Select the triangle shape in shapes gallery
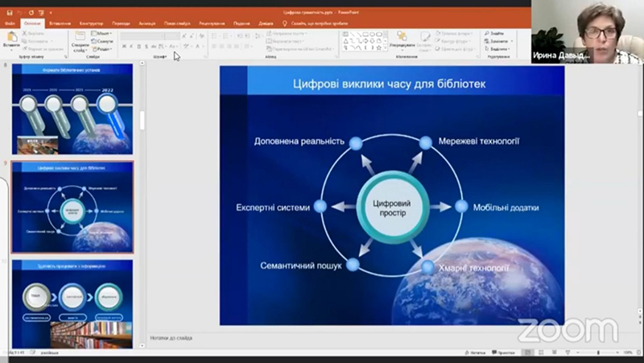Image resolution: width=644 pixels, height=363 pixels. point(346,41)
